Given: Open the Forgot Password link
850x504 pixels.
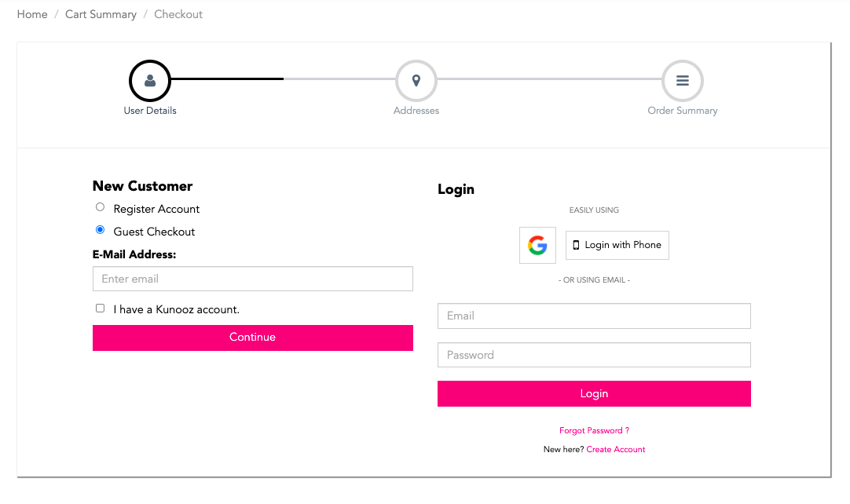Looking at the screenshot, I should (594, 431).
